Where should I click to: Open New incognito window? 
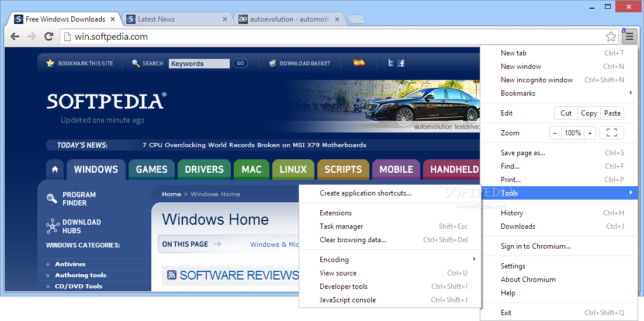pyautogui.click(x=559, y=80)
